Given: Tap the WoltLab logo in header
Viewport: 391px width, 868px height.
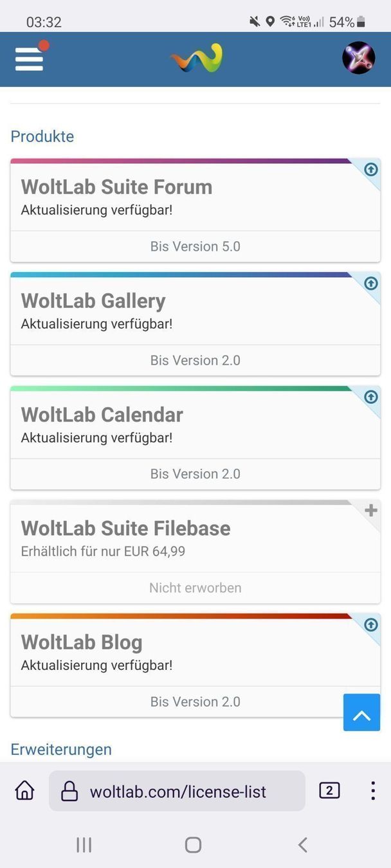Looking at the screenshot, I should tap(196, 59).
